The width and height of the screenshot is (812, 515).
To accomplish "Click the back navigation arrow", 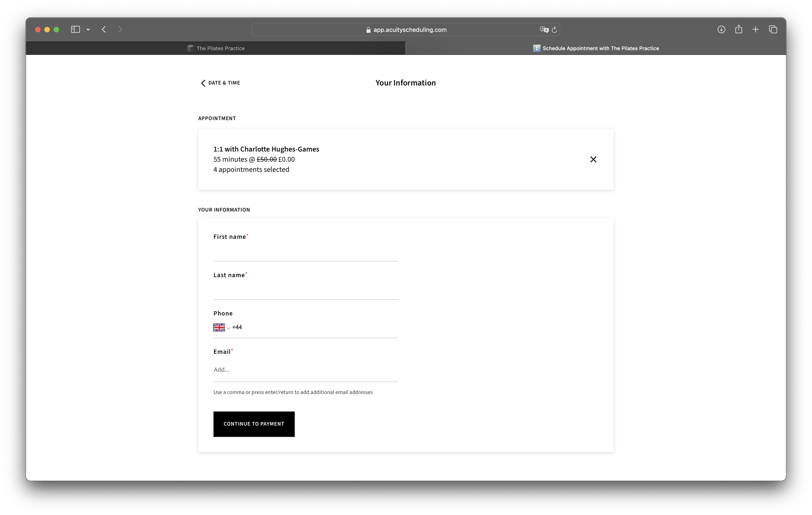I will coord(104,29).
